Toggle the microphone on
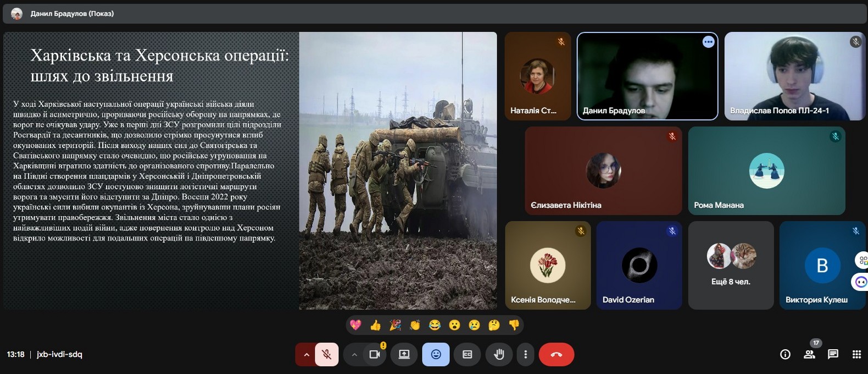 [x=327, y=355]
